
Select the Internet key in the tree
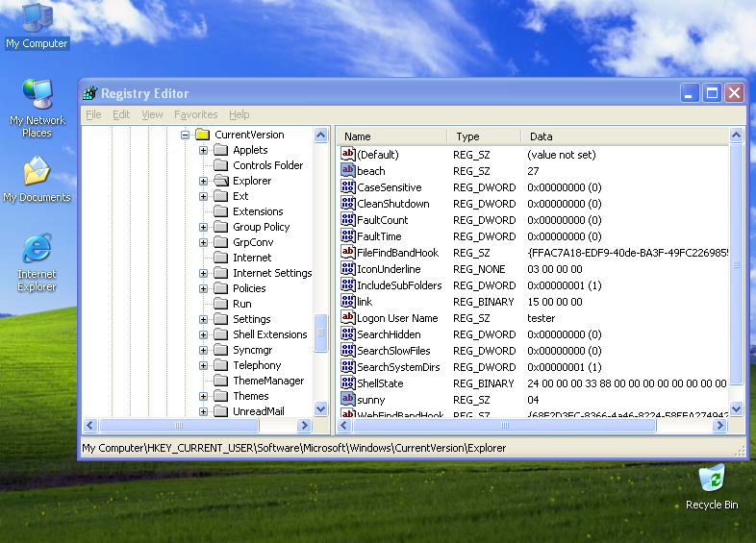pyautogui.click(x=252, y=258)
